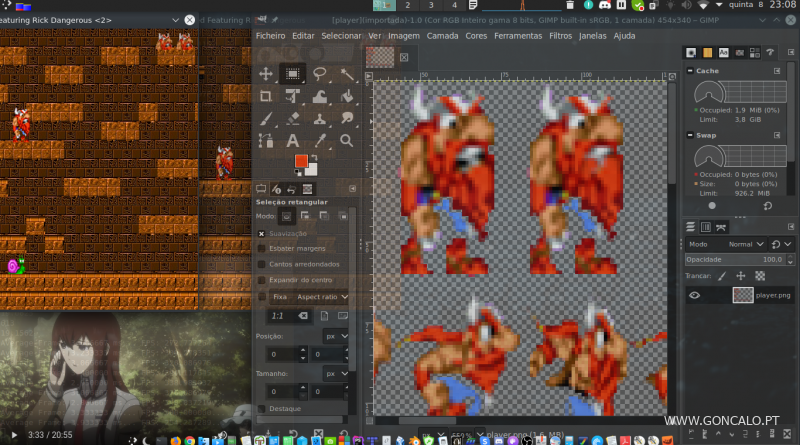The width and height of the screenshot is (800, 445).
Task: Select the Warp Transform tool
Action: click(320, 96)
